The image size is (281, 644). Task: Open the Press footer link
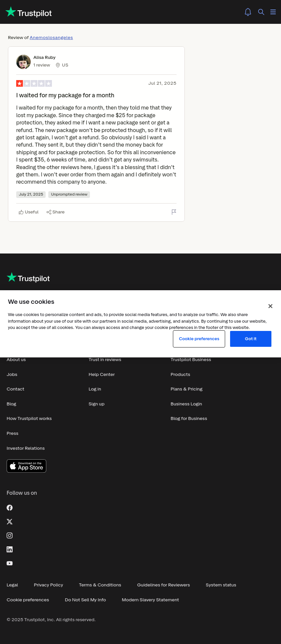pos(13,434)
